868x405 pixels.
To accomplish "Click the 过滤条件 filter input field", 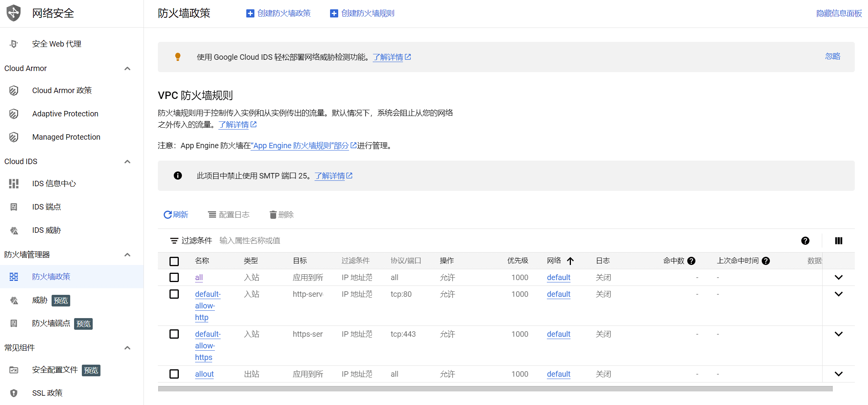I will pyautogui.click(x=271, y=241).
